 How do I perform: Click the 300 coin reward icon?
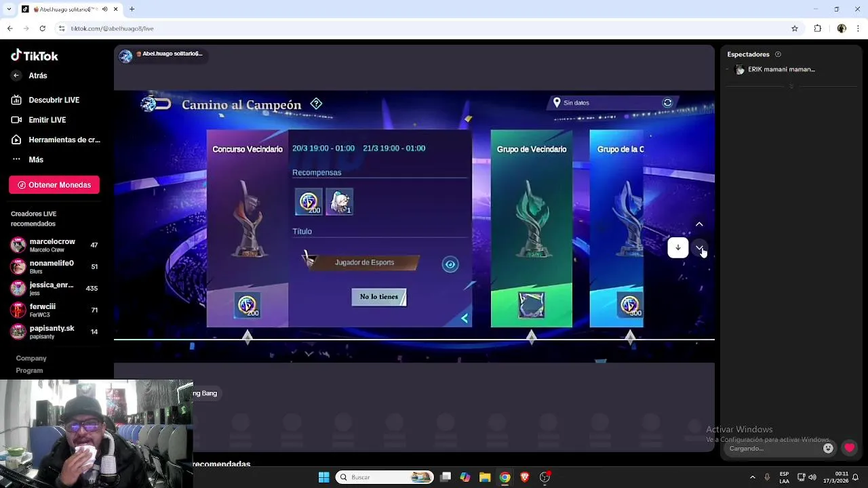630,306
